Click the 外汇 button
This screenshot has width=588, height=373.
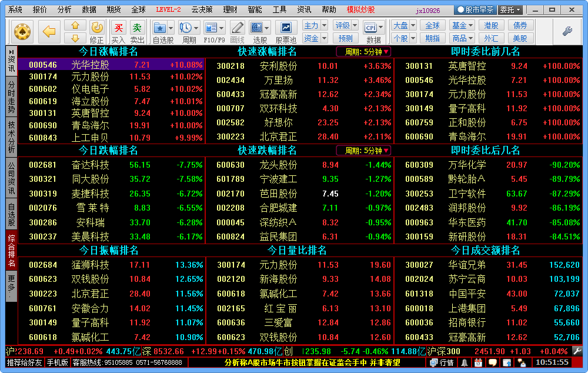click(x=491, y=38)
